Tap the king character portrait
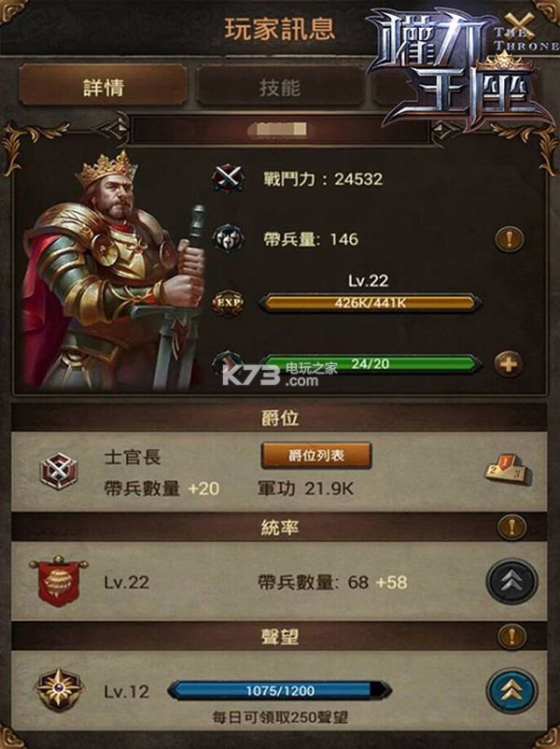The height and width of the screenshot is (749, 560). point(115,270)
